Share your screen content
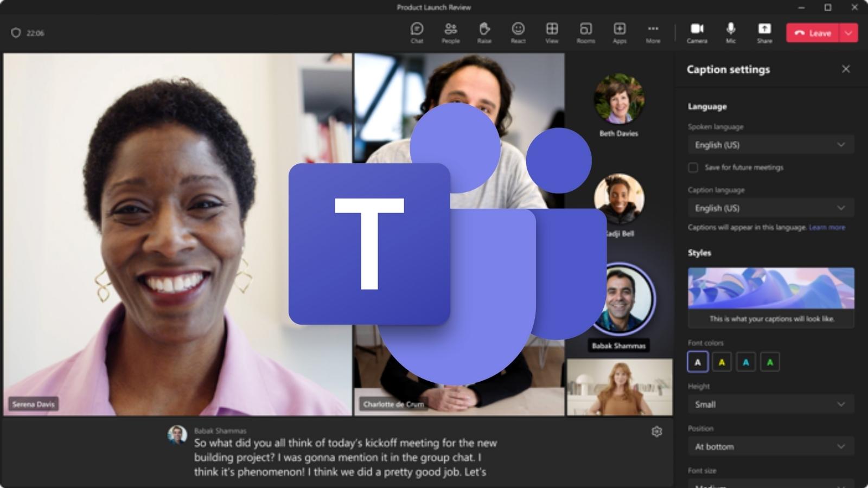Screen dimensions: 868x488 click(764, 33)
